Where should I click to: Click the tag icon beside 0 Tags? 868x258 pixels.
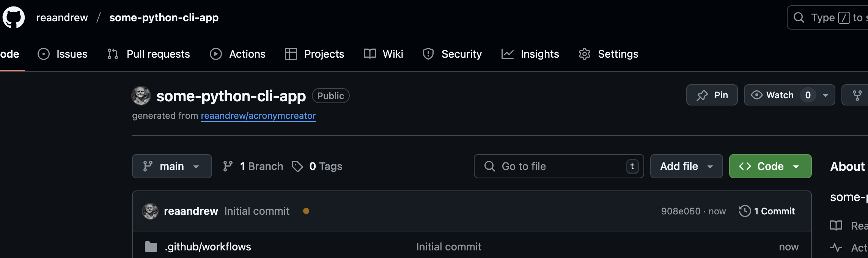click(297, 166)
